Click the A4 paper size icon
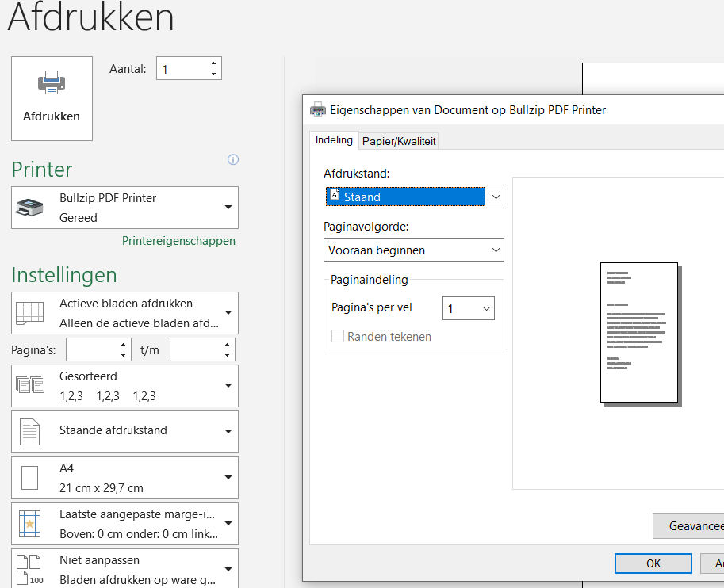The height and width of the screenshot is (588, 724). pyautogui.click(x=29, y=478)
